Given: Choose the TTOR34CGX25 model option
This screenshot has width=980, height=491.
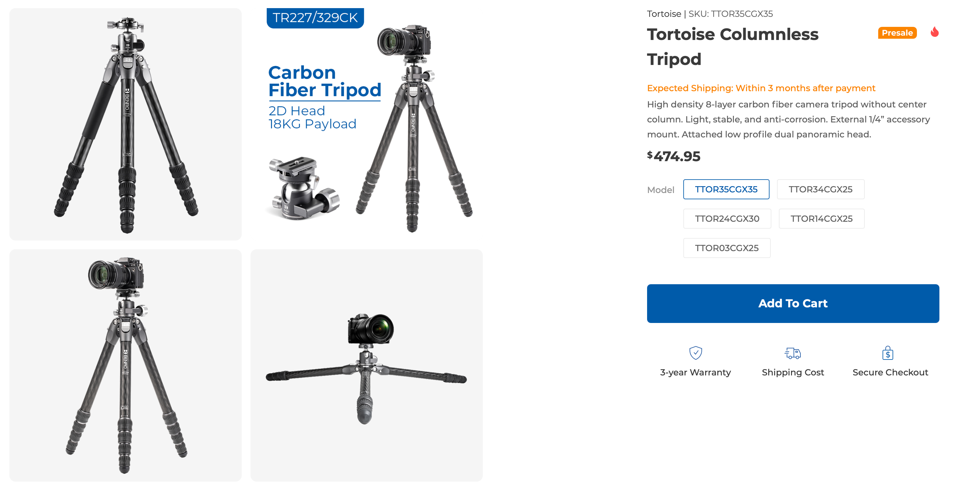Looking at the screenshot, I should [820, 189].
